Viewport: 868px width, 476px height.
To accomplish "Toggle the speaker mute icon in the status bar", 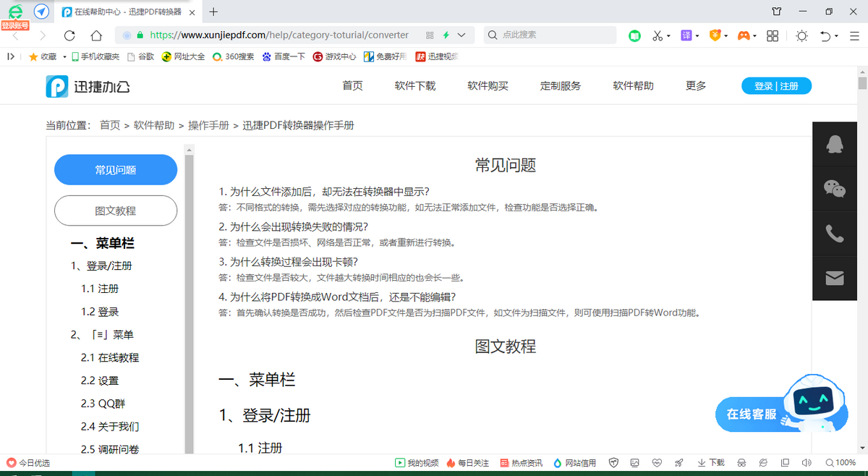I will click(807, 463).
